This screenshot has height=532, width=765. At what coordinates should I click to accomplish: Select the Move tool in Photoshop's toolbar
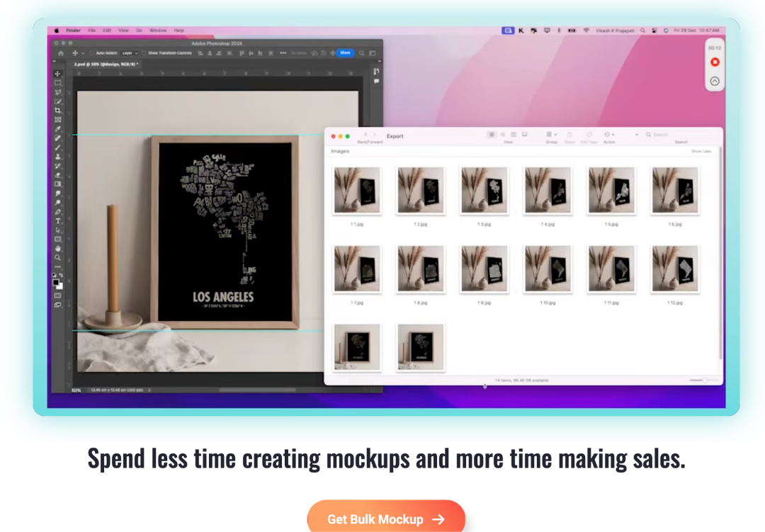(57, 74)
